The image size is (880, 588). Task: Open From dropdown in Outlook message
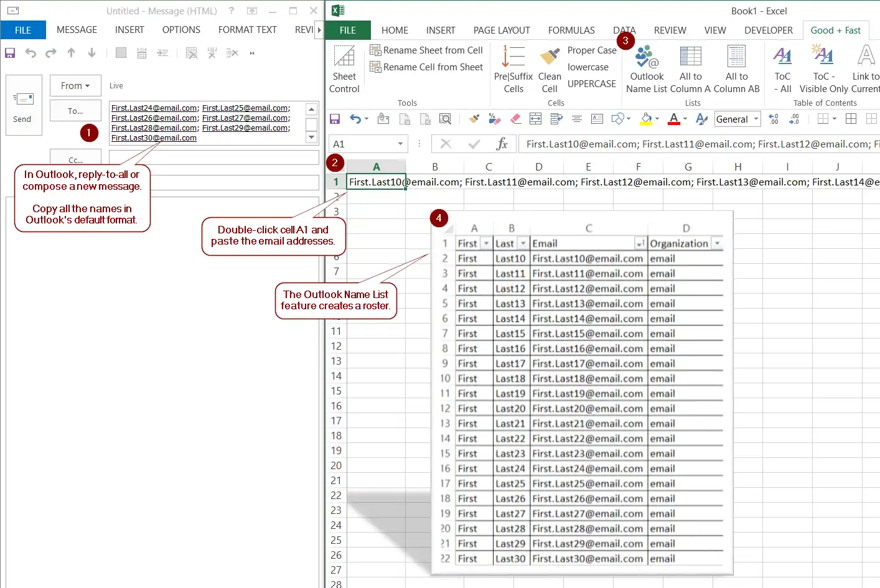(x=75, y=86)
